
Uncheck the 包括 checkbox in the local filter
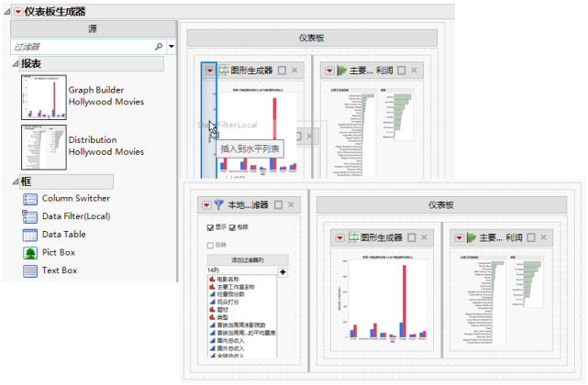coord(232,227)
